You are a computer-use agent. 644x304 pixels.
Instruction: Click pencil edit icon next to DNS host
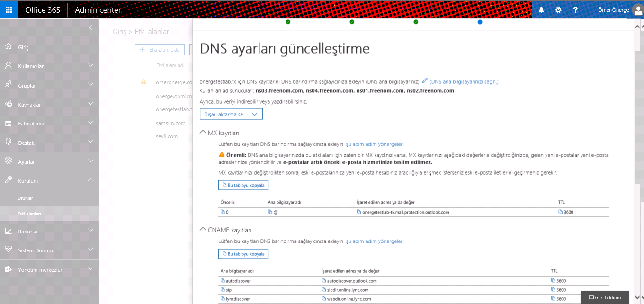click(425, 81)
